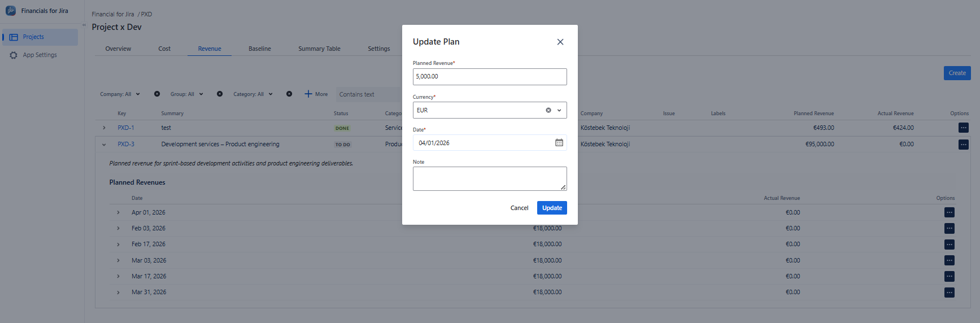Open the Group: All filter dropdown

click(186, 94)
